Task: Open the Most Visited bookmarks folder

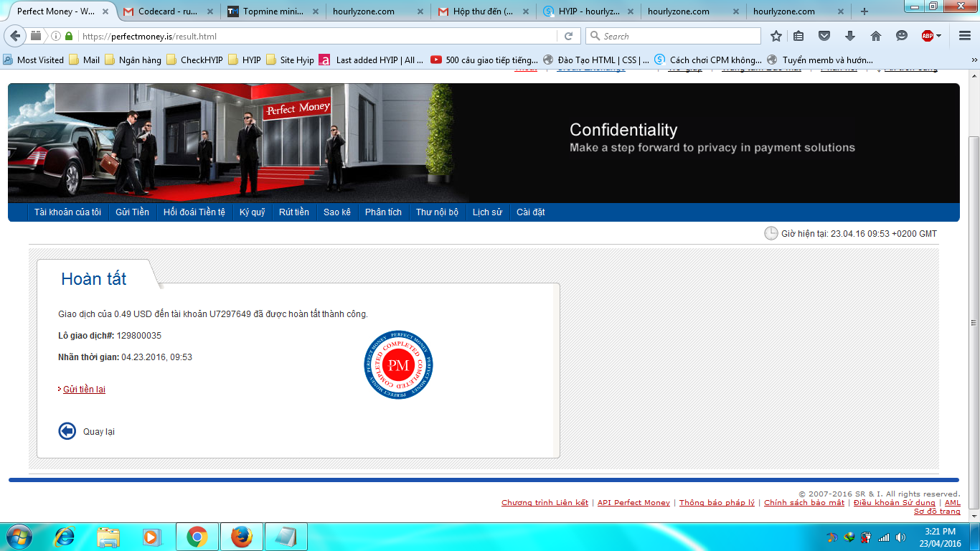Action: [x=34, y=60]
